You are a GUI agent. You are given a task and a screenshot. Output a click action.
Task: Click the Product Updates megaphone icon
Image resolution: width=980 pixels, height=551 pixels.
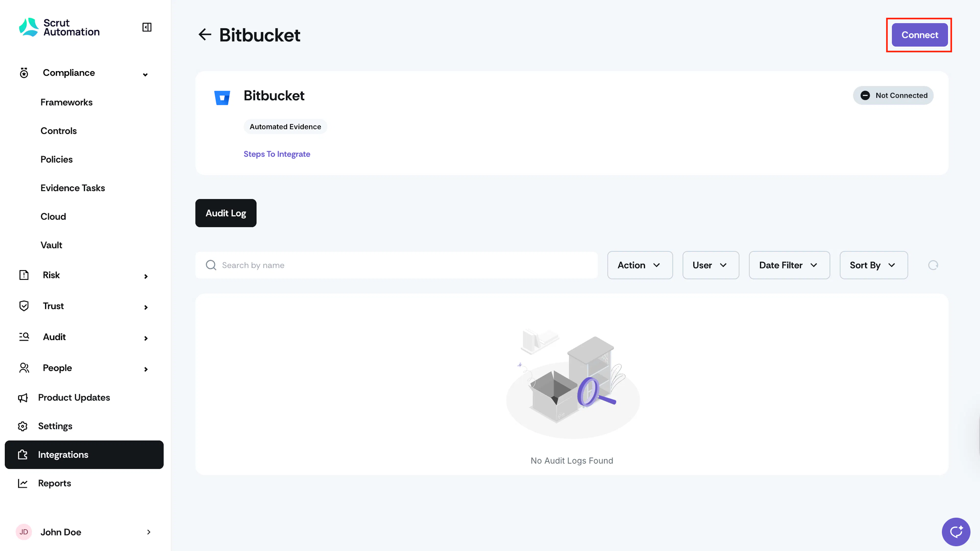[23, 397]
